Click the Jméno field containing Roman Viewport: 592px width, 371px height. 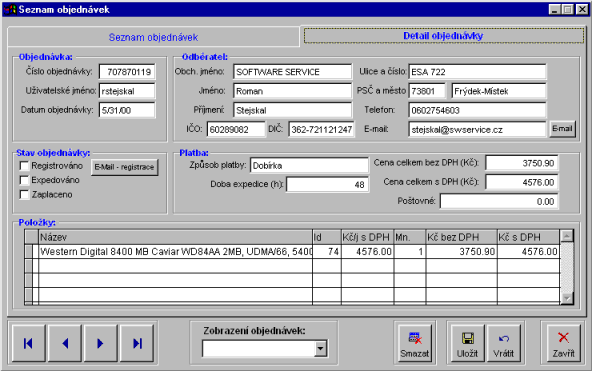[x=292, y=91]
